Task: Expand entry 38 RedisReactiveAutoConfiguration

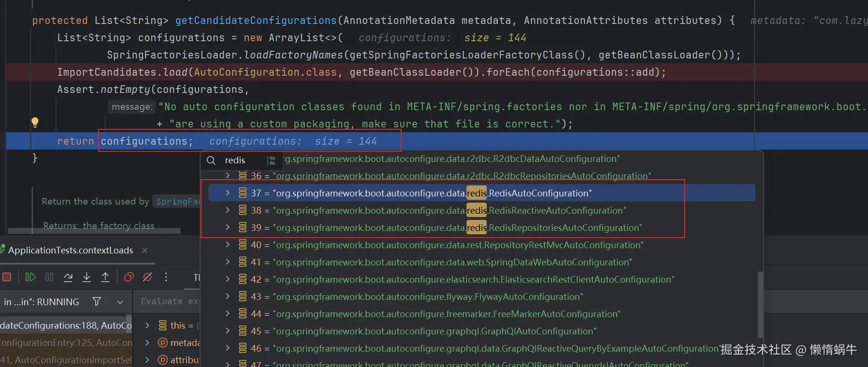Action: [x=228, y=210]
